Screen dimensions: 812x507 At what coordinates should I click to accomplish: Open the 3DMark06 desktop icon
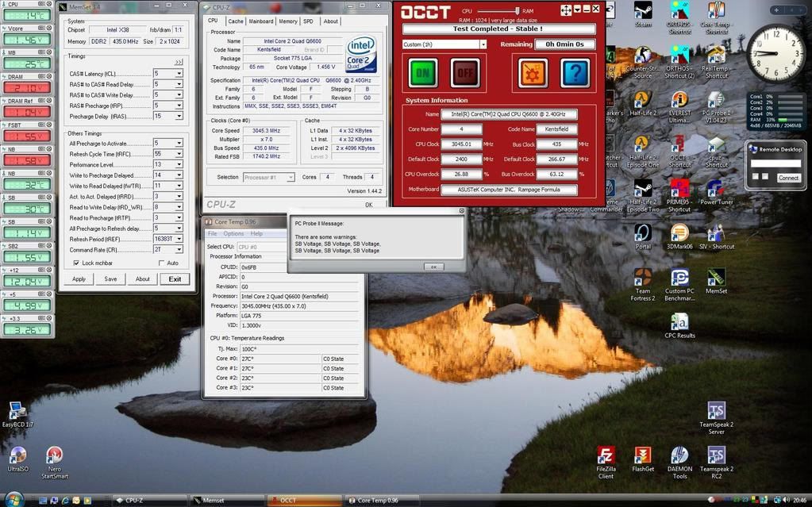pos(679,236)
